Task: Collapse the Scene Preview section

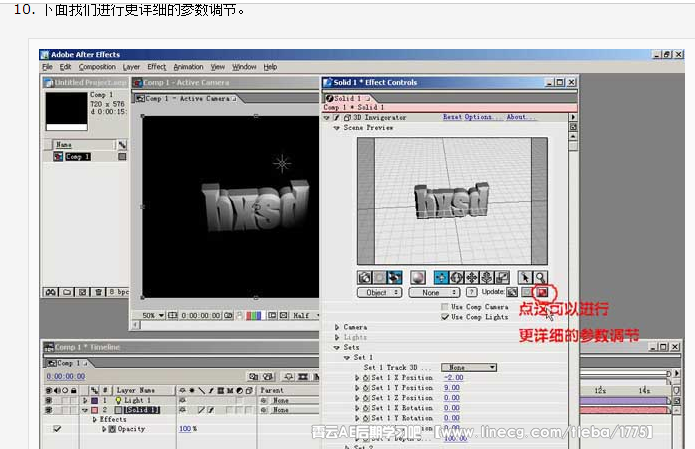Action: (x=337, y=128)
